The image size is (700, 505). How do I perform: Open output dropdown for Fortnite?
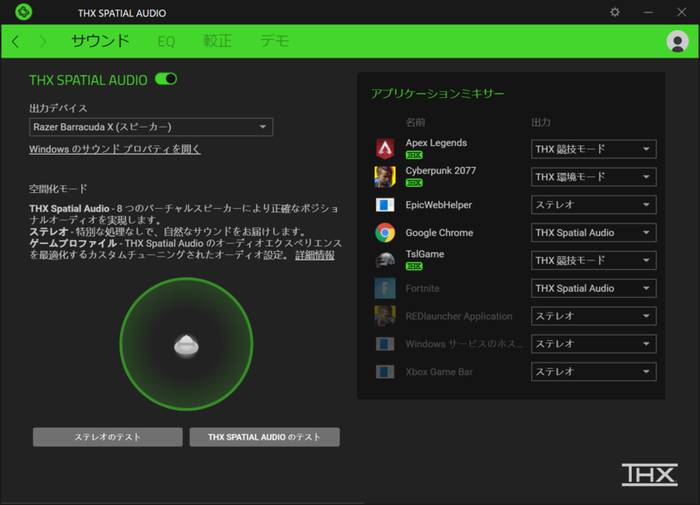[x=594, y=288]
